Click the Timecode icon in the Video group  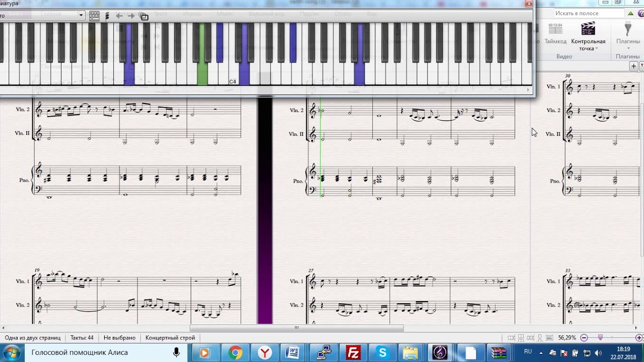click(555, 29)
